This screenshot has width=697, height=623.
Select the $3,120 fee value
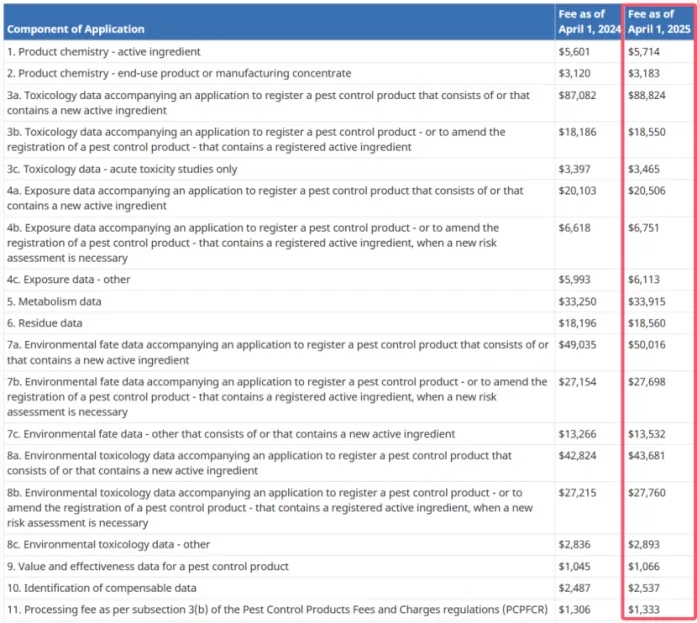[574, 73]
